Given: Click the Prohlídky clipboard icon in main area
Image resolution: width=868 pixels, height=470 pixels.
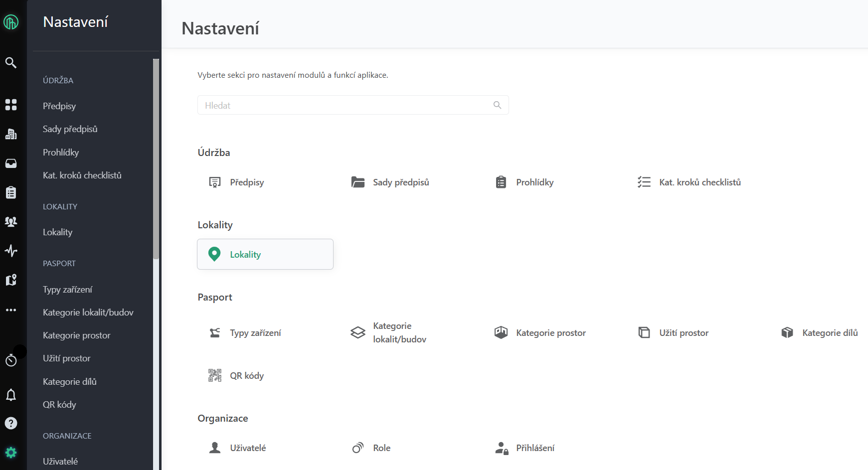Looking at the screenshot, I should coord(501,182).
